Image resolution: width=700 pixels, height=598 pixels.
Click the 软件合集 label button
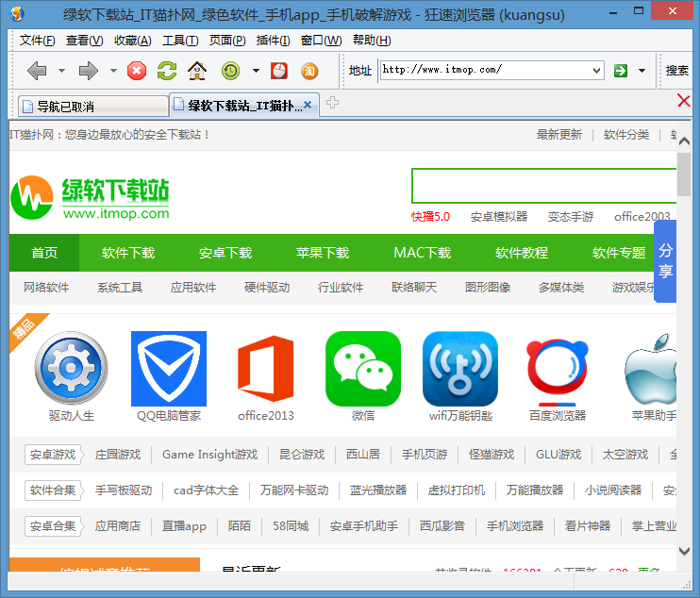point(53,490)
